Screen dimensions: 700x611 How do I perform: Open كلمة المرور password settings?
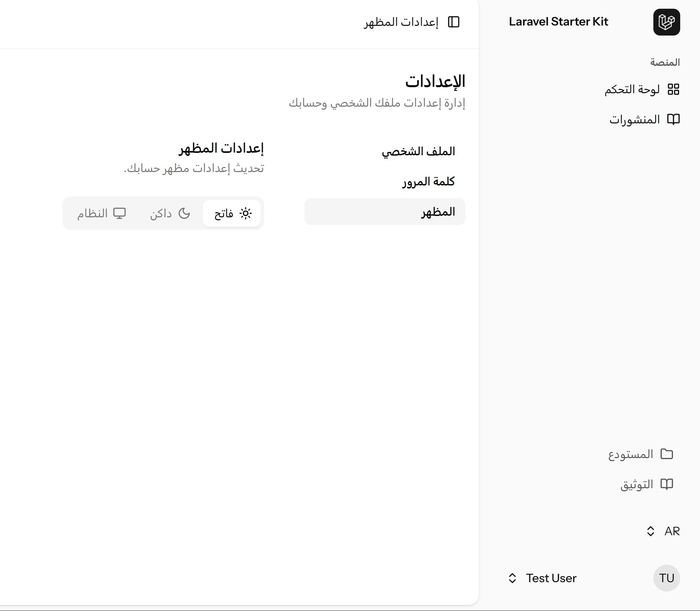pyautogui.click(x=385, y=181)
